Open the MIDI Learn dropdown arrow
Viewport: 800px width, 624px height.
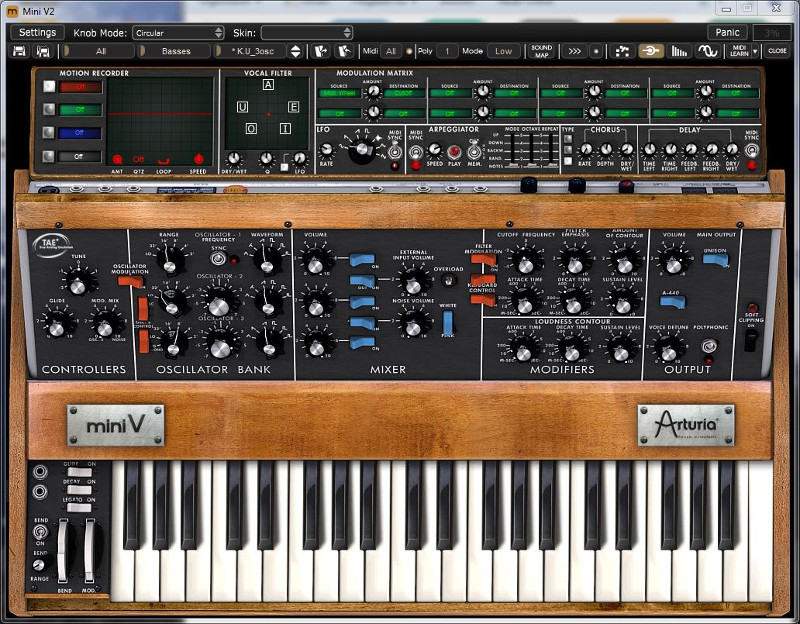[x=755, y=51]
